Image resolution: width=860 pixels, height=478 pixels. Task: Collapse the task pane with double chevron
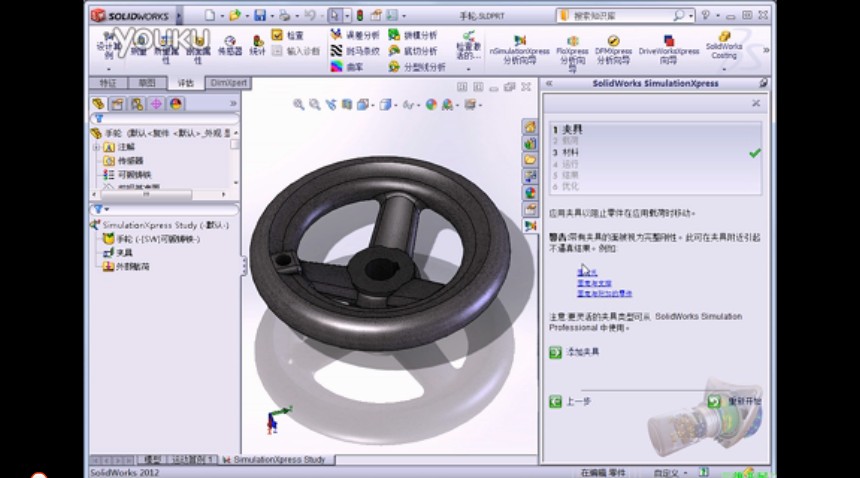coord(548,83)
